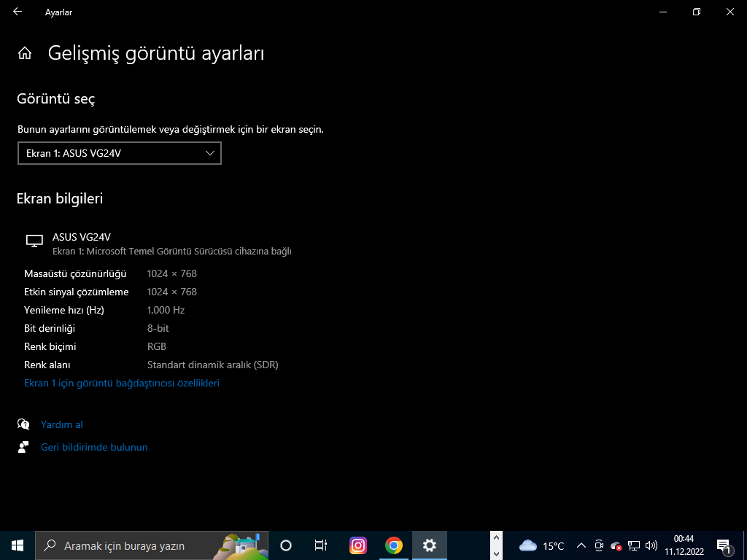747x560 pixels.
Task: Click the Etkin sinyal çözümleme label
Action: (x=76, y=292)
